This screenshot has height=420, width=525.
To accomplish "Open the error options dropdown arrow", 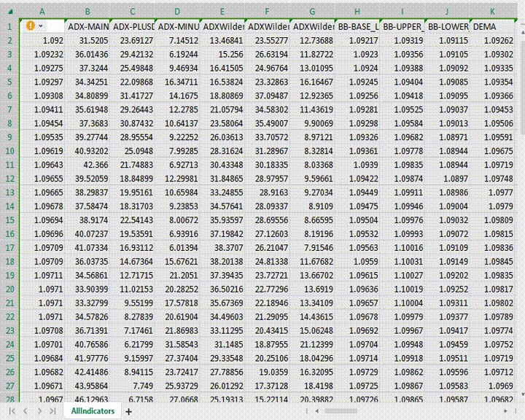I will 41,26.
